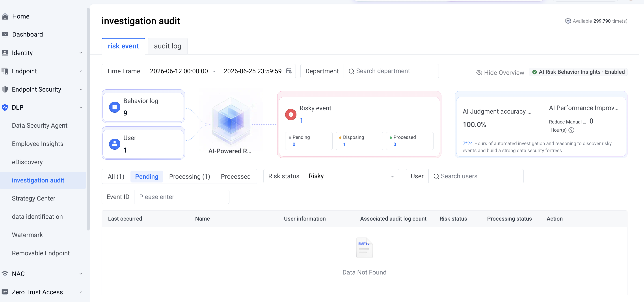Click Hide Overview toggle
Viewport: 644px width, 302px height.
(500, 72)
